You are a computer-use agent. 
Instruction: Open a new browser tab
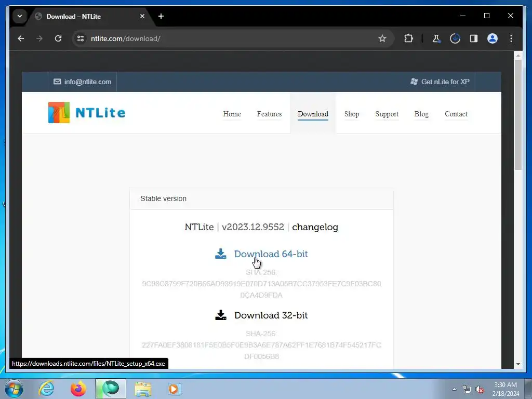[161, 16]
